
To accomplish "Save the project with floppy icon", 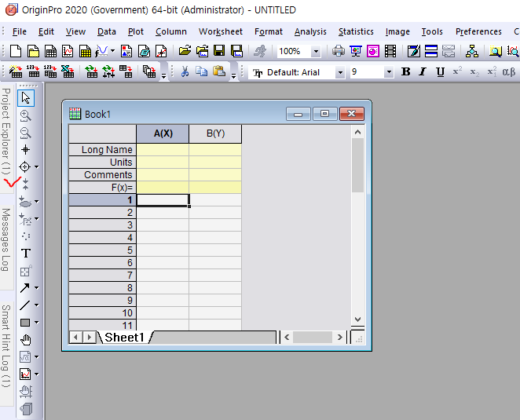I will [219, 51].
